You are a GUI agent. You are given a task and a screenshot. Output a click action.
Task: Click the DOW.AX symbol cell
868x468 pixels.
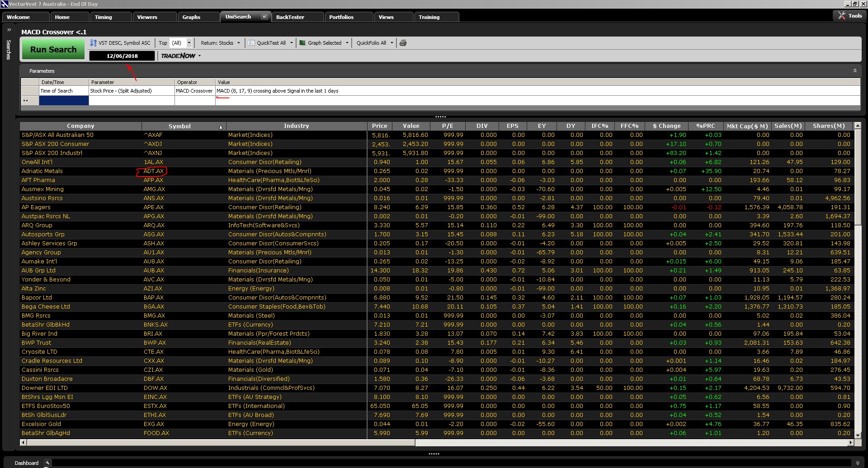156,388
